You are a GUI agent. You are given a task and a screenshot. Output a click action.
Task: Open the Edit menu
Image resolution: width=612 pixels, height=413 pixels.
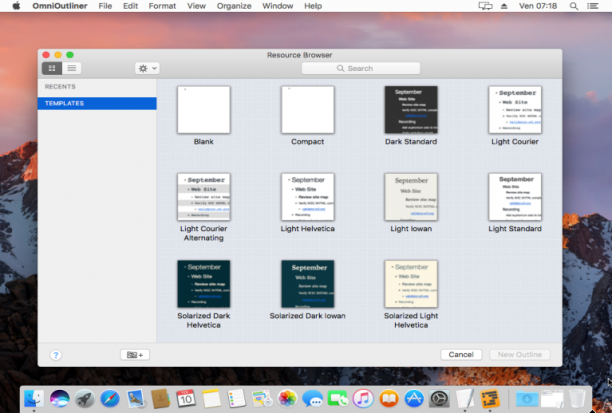130,6
